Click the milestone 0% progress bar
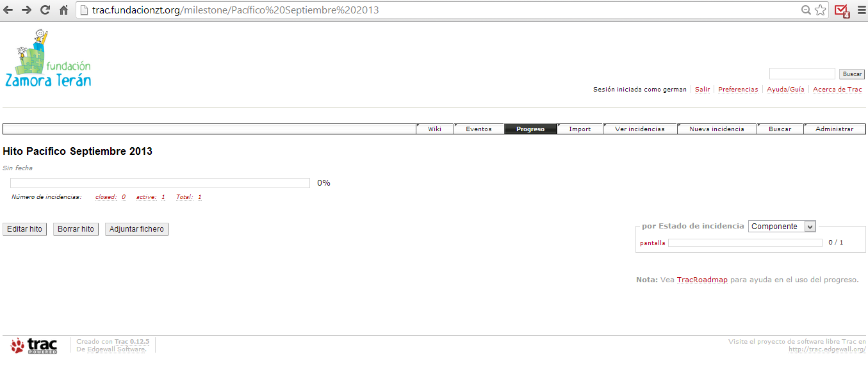Image resolution: width=868 pixels, height=368 pixels. click(160, 183)
